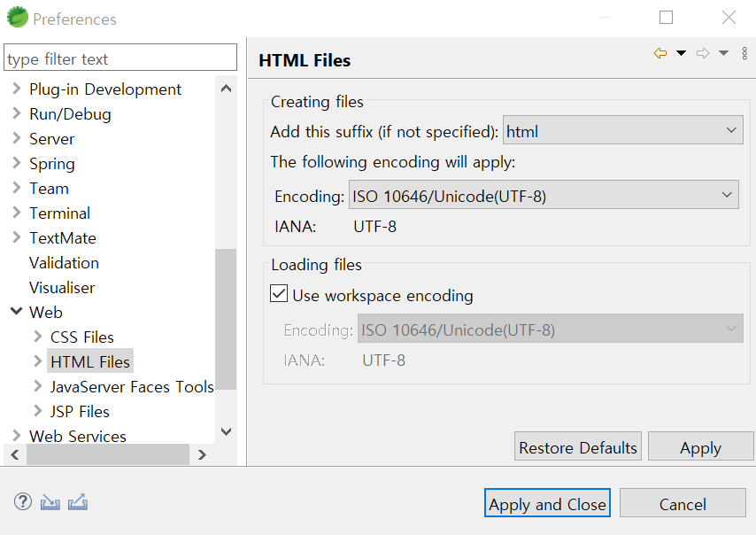Collapse the Web tree node

pyautogui.click(x=17, y=311)
